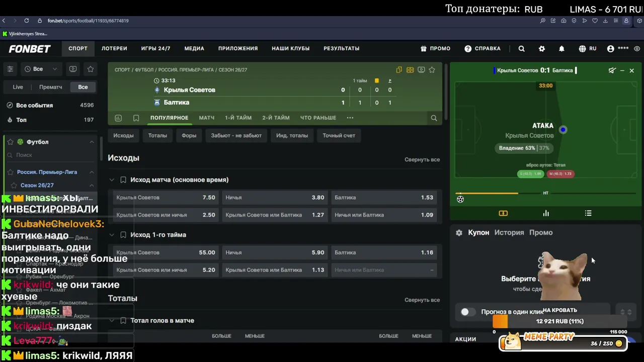Select the pitch view icon in tracker
644x362 pixels.
pos(503,213)
